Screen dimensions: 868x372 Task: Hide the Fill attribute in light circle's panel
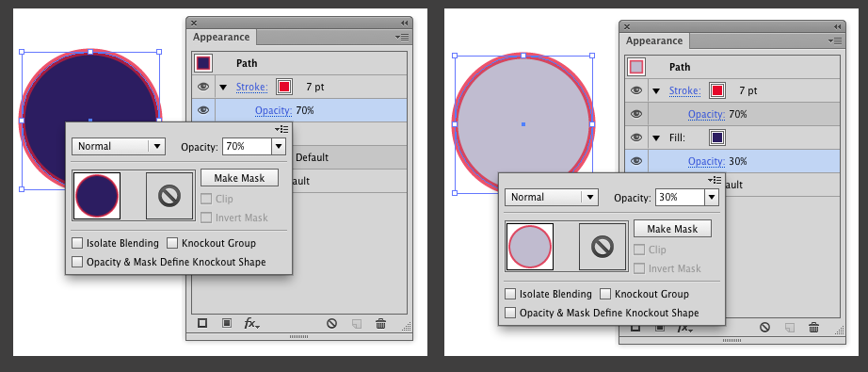tap(636, 137)
